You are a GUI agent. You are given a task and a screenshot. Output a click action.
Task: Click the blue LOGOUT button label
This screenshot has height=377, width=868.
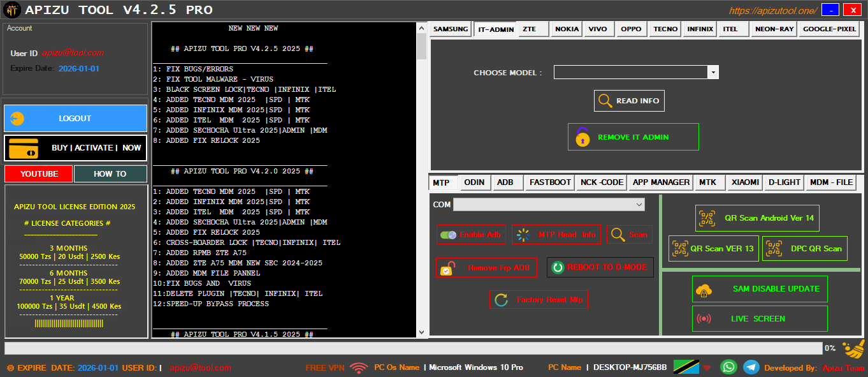(75, 118)
